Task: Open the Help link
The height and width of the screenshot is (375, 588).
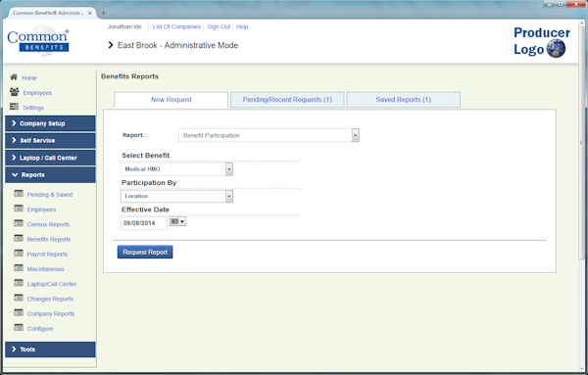Action: click(x=242, y=26)
